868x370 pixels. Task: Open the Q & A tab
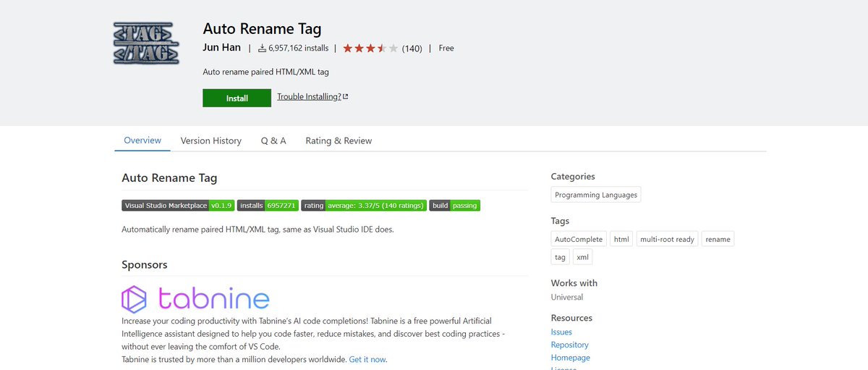pyautogui.click(x=273, y=140)
